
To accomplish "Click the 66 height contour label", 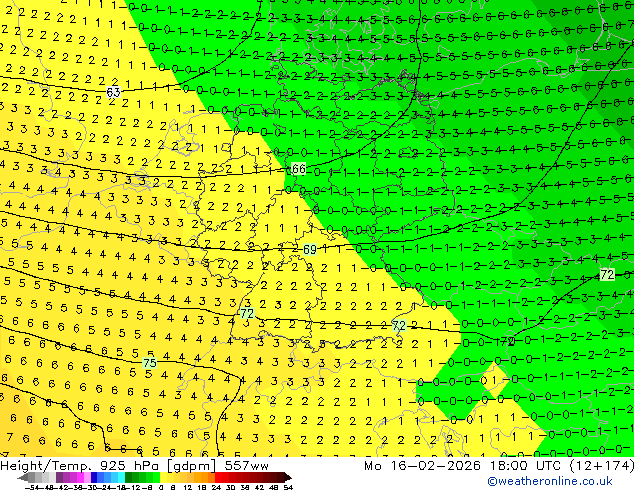I will coord(298,169).
